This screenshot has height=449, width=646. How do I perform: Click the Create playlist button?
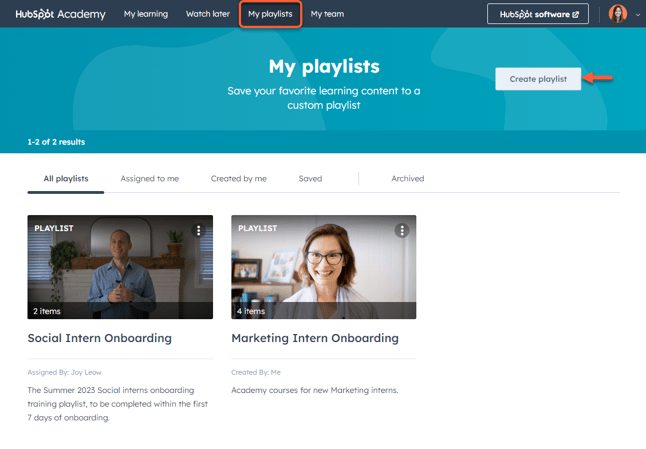click(538, 79)
